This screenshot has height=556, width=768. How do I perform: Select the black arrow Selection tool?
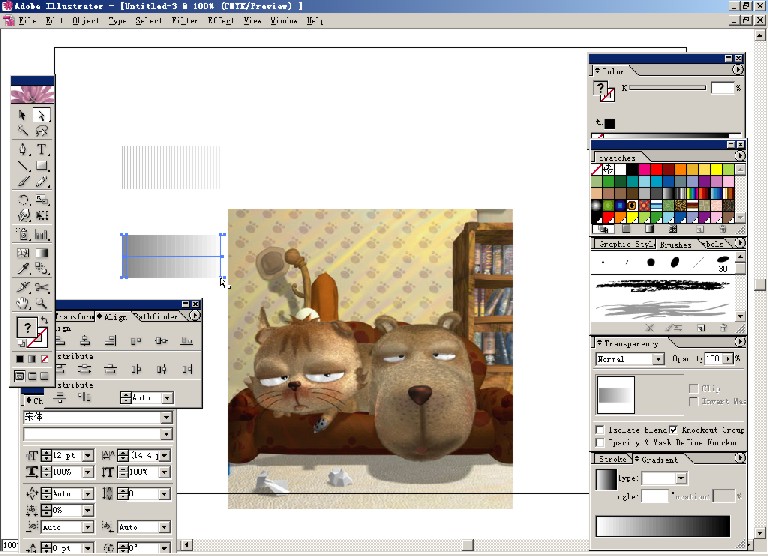23,115
